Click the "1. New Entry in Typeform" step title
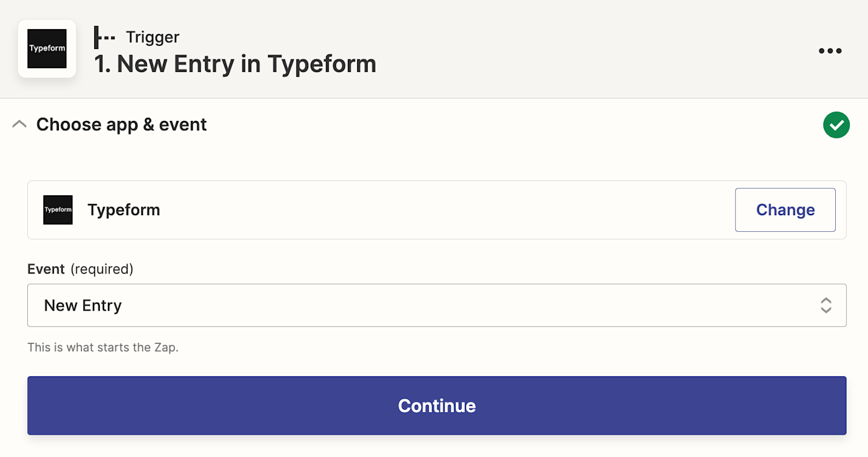The height and width of the screenshot is (457, 868). point(235,64)
